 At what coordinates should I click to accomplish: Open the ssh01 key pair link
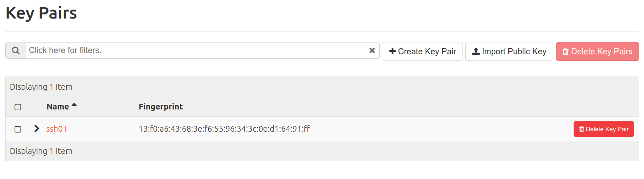coord(56,129)
